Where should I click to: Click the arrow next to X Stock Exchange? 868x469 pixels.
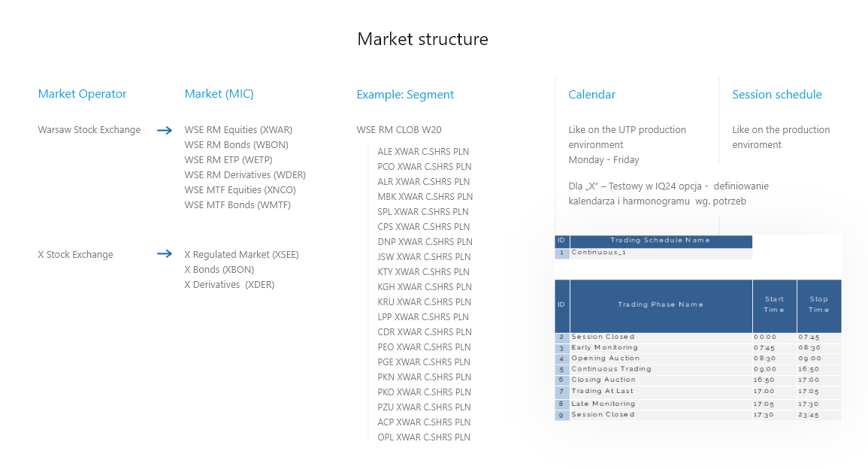point(165,254)
